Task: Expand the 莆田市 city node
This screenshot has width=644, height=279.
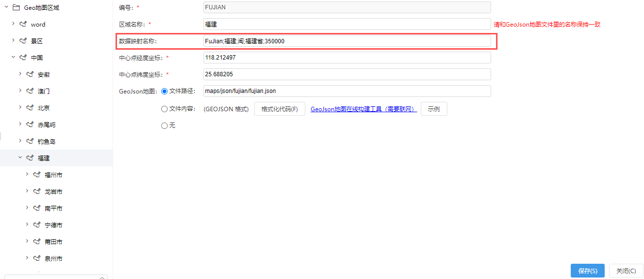Action: pos(27,242)
